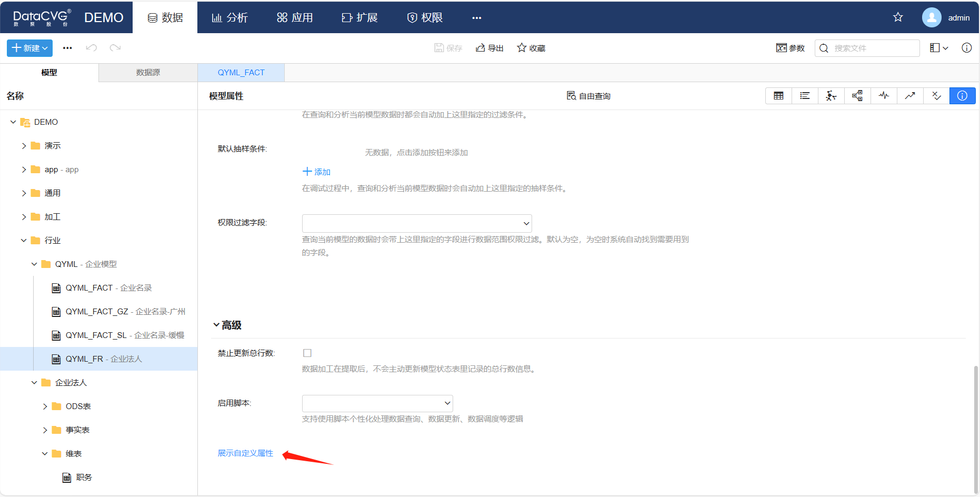Image resolution: width=980 pixels, height=497 pixels.
Task: Select the 职务 table item
Action: pos(77,478)
